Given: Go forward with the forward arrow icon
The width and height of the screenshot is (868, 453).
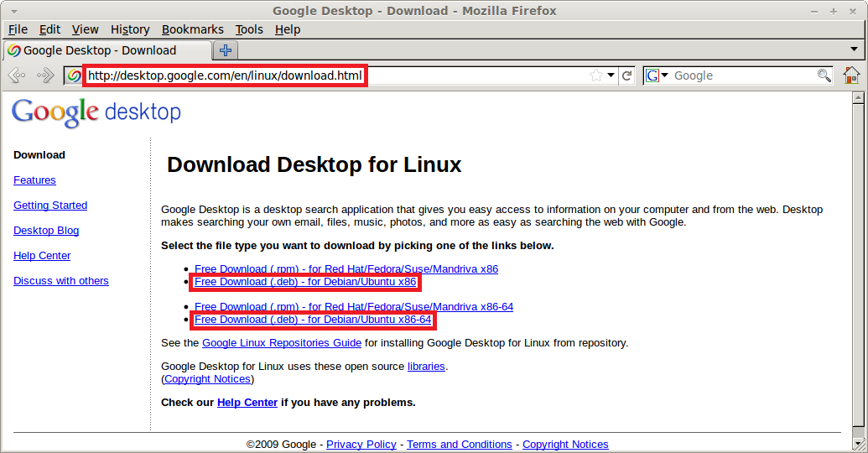Looking at the screenshot, I should point(44,75).
